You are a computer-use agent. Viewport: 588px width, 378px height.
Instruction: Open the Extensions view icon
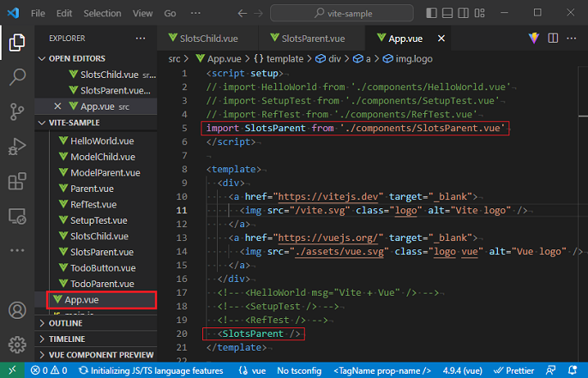pos(17,181)
